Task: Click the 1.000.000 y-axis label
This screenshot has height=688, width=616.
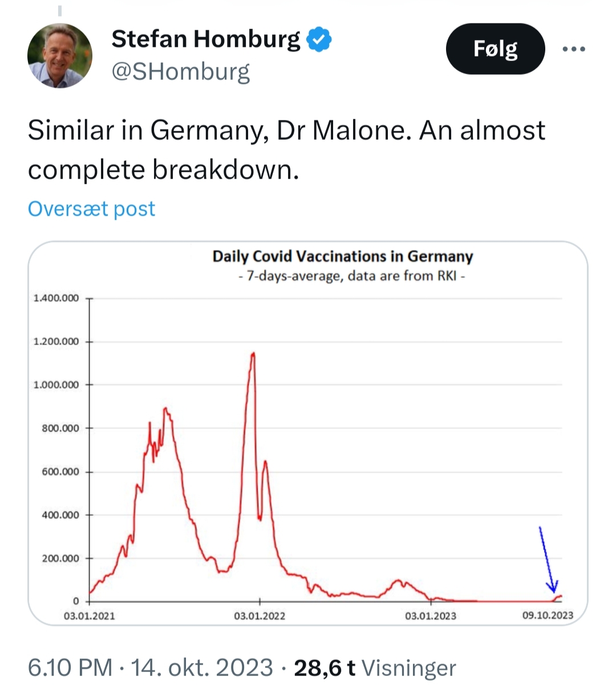Action: [56, 385]
